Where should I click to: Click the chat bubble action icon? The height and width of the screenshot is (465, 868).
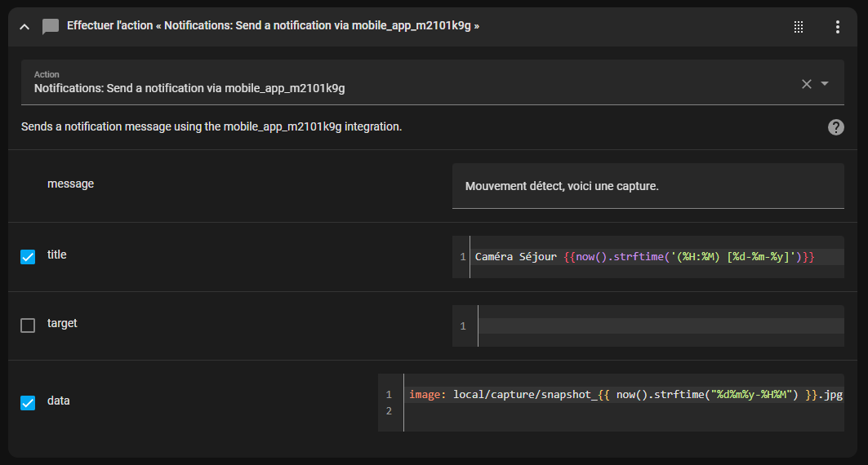[51, 27]
